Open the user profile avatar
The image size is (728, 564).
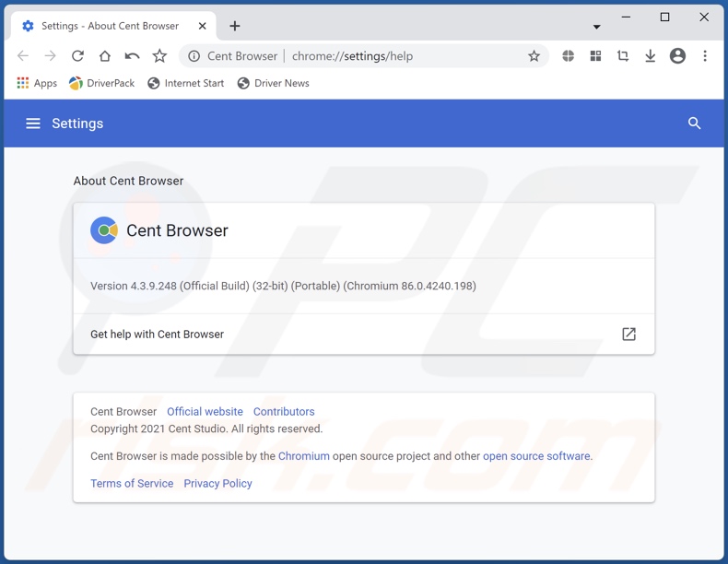[x=678, y=56]
